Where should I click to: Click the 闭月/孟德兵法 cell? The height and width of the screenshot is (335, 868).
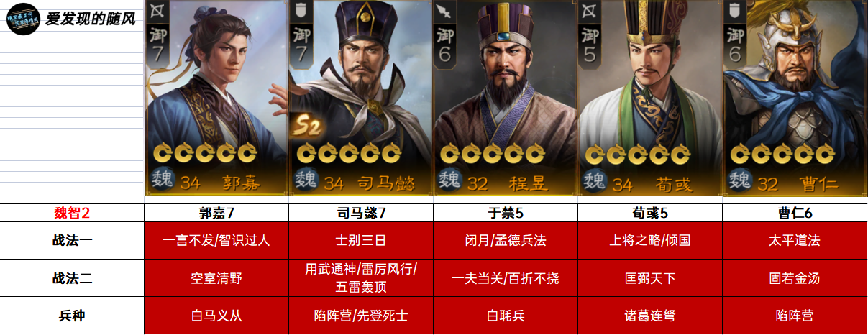click(506, 240)
